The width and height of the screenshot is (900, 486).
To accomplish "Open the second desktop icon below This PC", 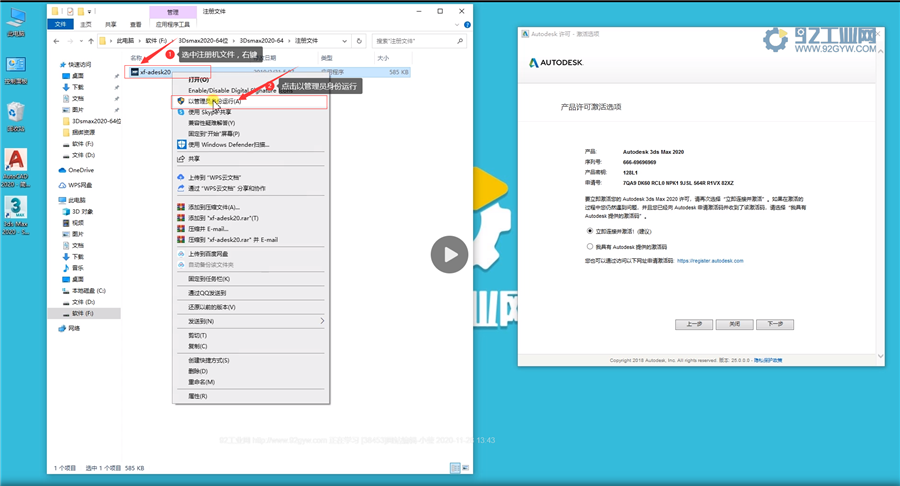I will click(x=16, y=70).
